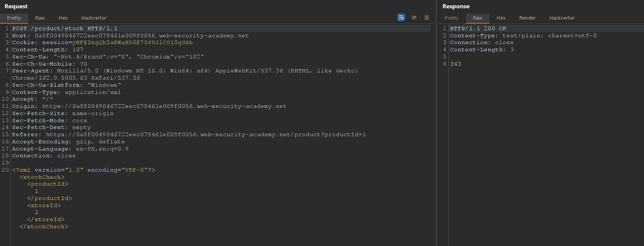The width and height of the screenshot is (644, 246).
Task: Toggle the word wrap icon in Request
Action: point(401,18)
